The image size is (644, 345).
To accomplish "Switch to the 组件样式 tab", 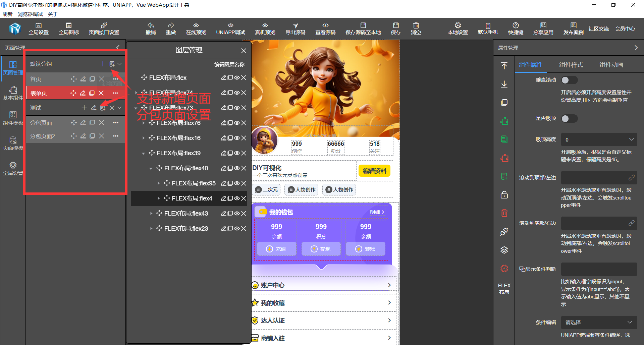I will tap(571, 65).
